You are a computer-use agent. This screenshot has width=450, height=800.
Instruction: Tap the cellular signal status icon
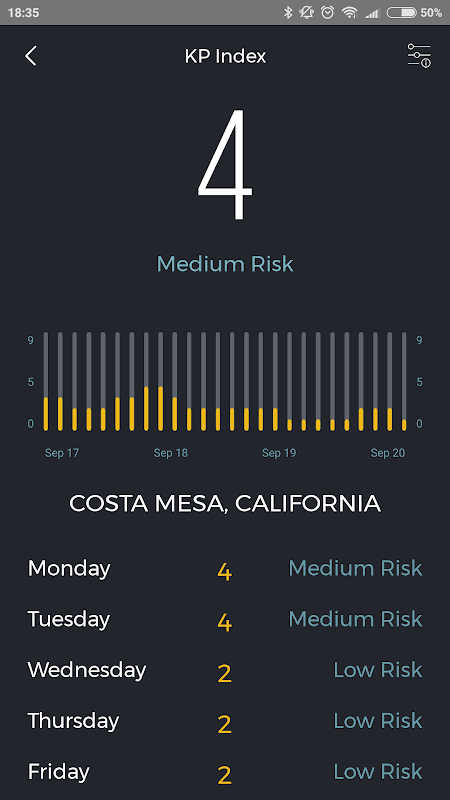click(372, 13)
